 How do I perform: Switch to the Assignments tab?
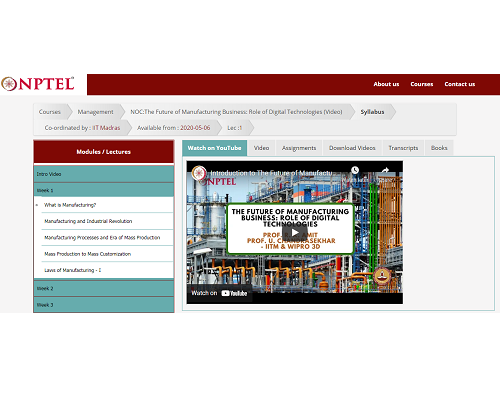[x=299, y=148]
